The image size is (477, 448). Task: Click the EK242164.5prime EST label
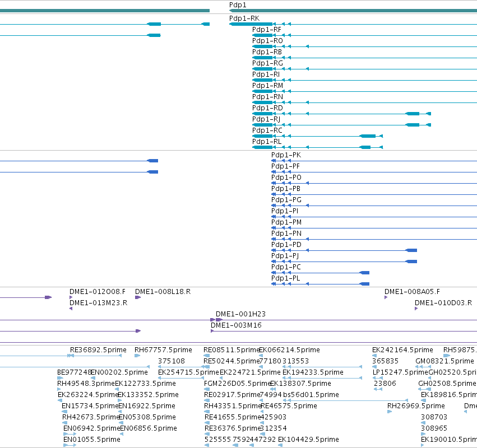pos(402,350)
